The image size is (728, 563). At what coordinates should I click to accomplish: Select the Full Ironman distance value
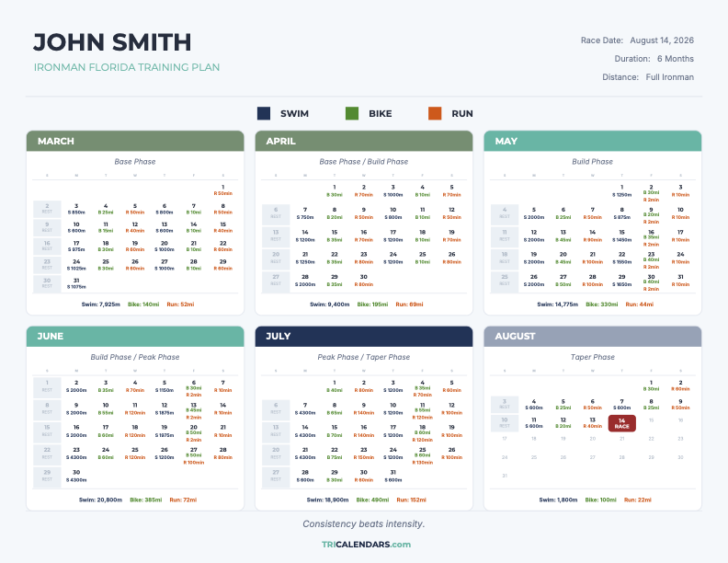click(669, 77)
